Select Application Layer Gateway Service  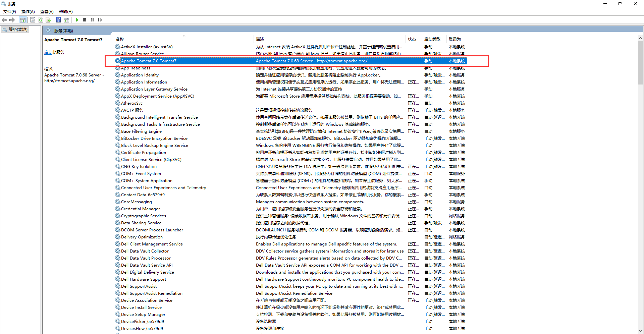click(x=290, y=89)
